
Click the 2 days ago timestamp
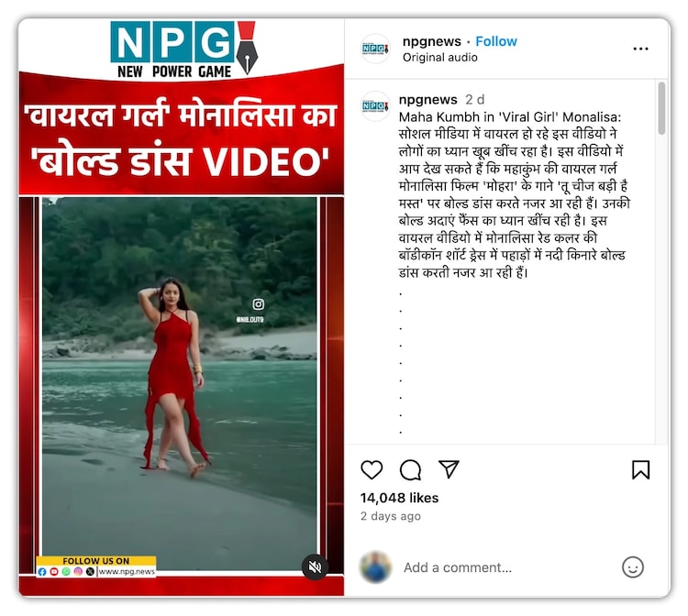[391, 516]
